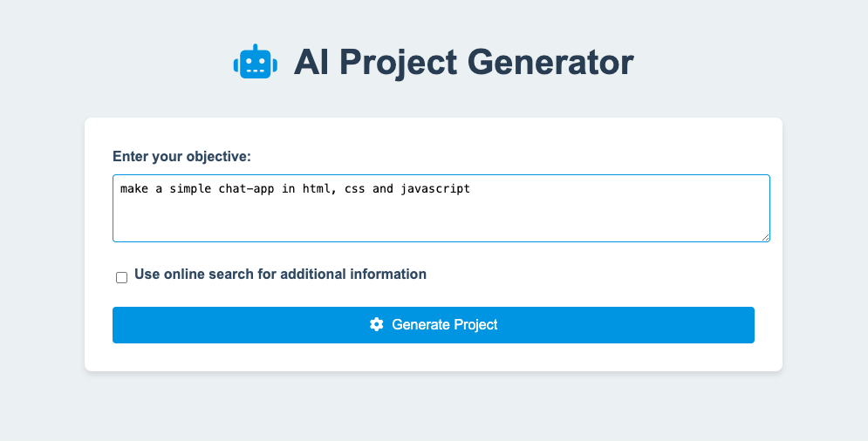This screenshot has height=441, width=868.
Task: Enable the online search checkbox
Action: pos(122,277)
